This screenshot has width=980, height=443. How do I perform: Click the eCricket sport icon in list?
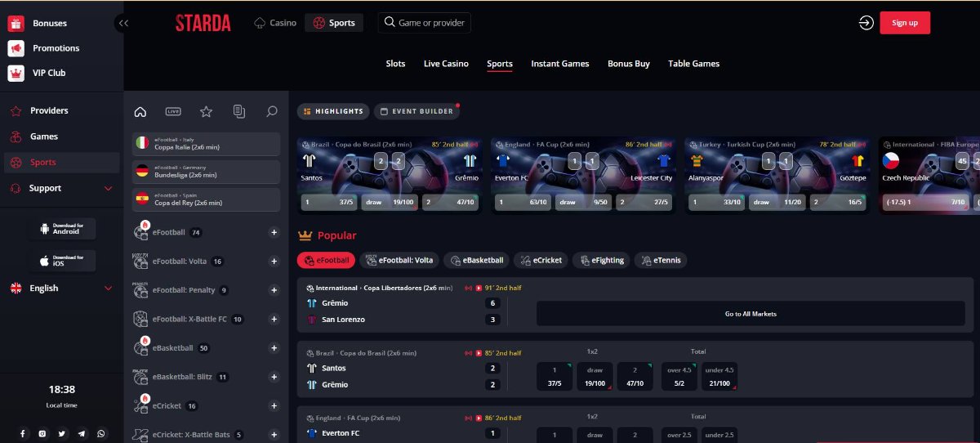[x=140, y=405]
